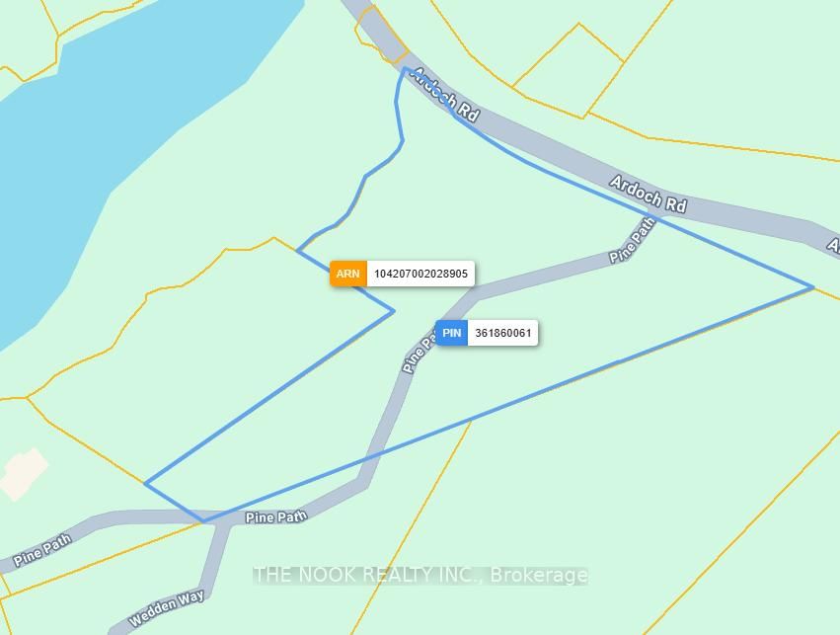
Task: Click the Wedden Way road label
Action: tap(167, 608)
